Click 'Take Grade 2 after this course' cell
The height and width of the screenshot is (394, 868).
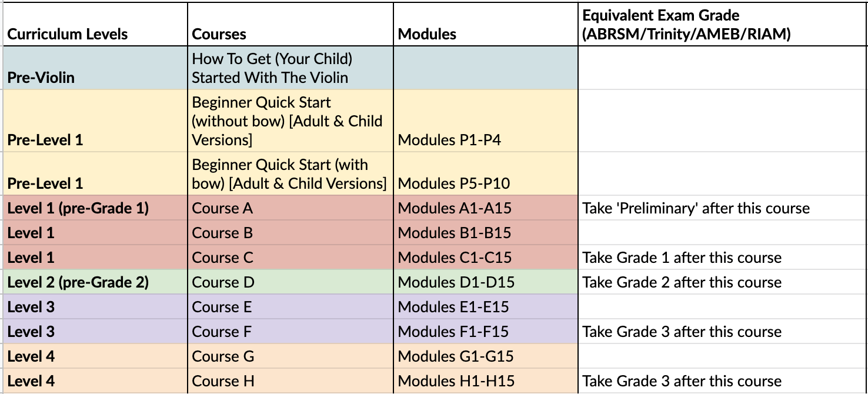723,282
